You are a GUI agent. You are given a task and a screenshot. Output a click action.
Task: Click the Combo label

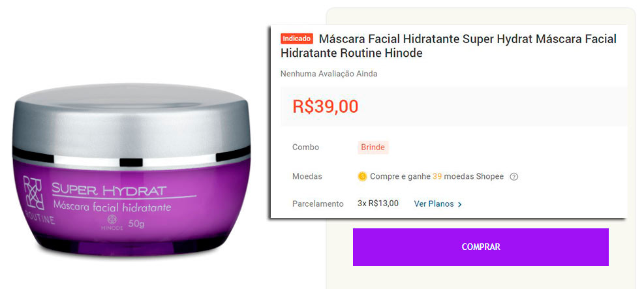point(305,147)
